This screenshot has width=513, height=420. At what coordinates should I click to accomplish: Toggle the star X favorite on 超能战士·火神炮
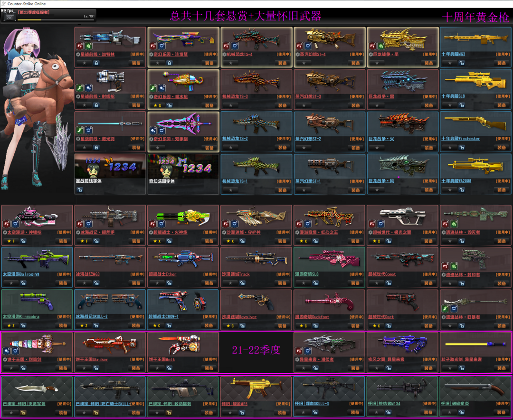click(157, 241)
